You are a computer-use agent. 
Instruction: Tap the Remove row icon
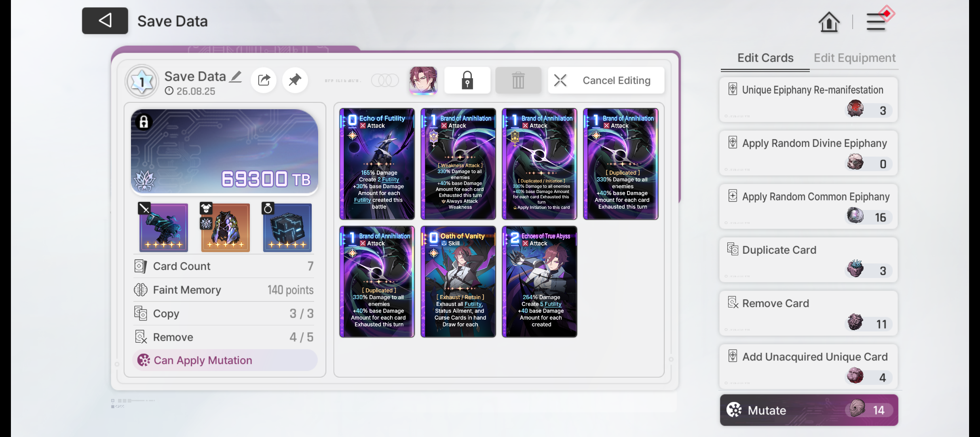(x=141, y=337)
